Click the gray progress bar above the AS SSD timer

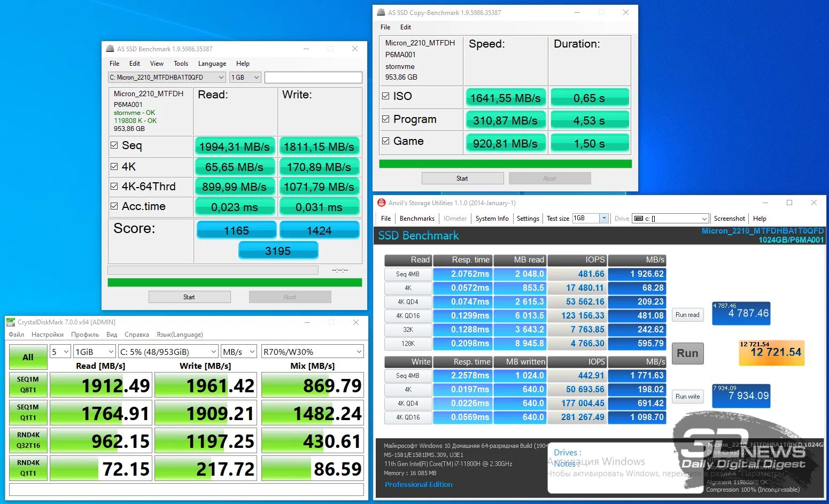tap(213, 270)
